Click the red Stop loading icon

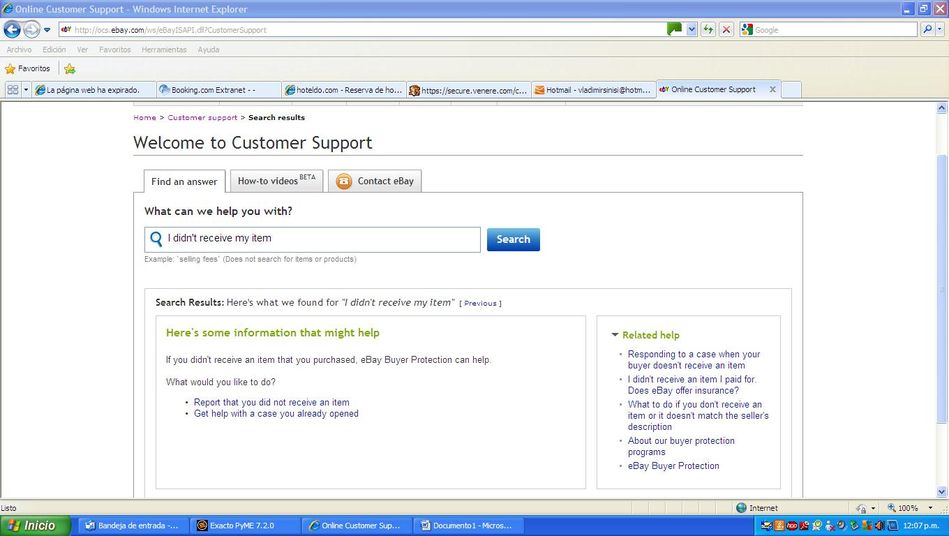tap(727, 30)
